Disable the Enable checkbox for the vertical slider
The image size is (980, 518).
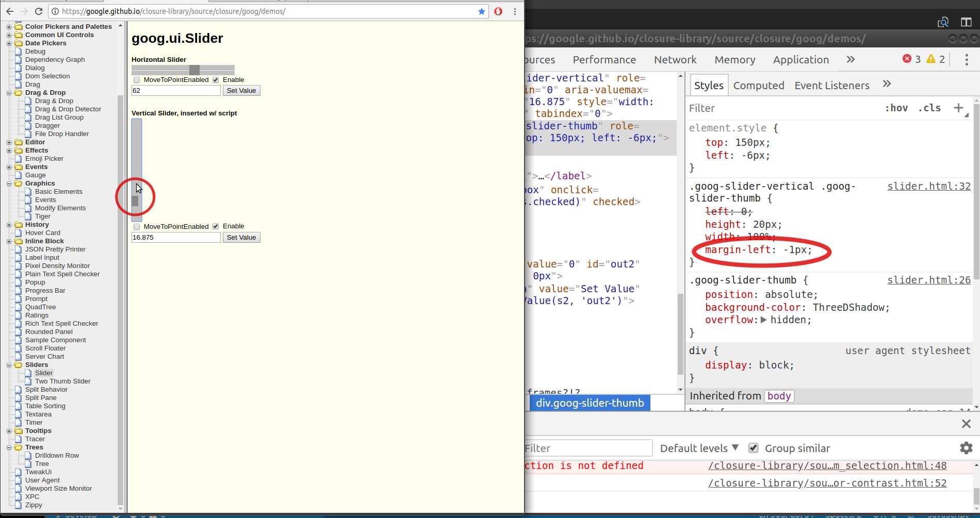click(x=215, y=226)
